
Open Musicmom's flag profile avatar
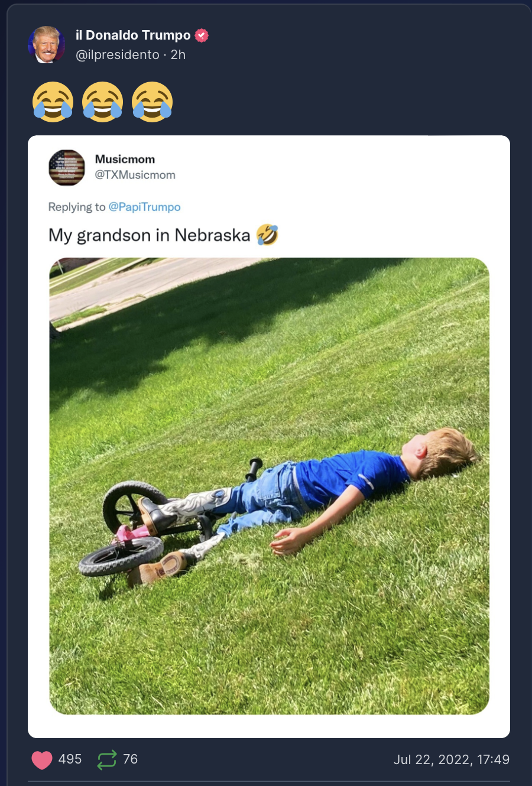click(x=67, y=168)
